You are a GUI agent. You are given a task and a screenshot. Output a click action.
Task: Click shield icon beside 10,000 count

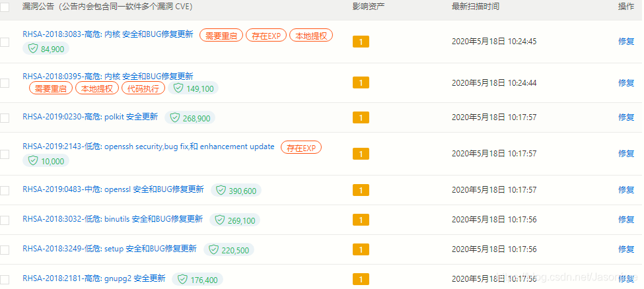pos(33,161)
